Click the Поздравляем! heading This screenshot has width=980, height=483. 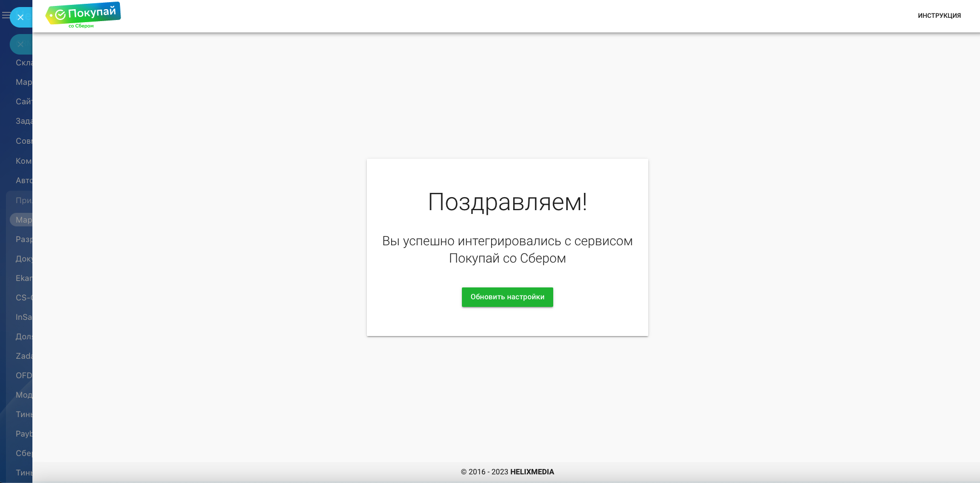507,203
